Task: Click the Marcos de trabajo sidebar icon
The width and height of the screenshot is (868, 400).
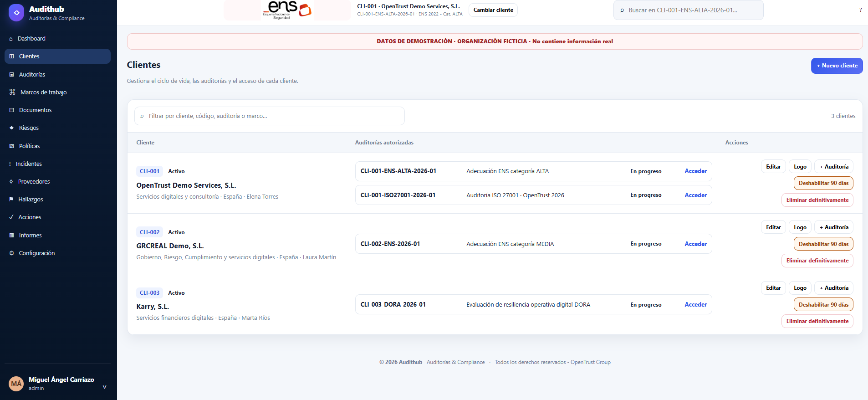Action: click(12, 92)
